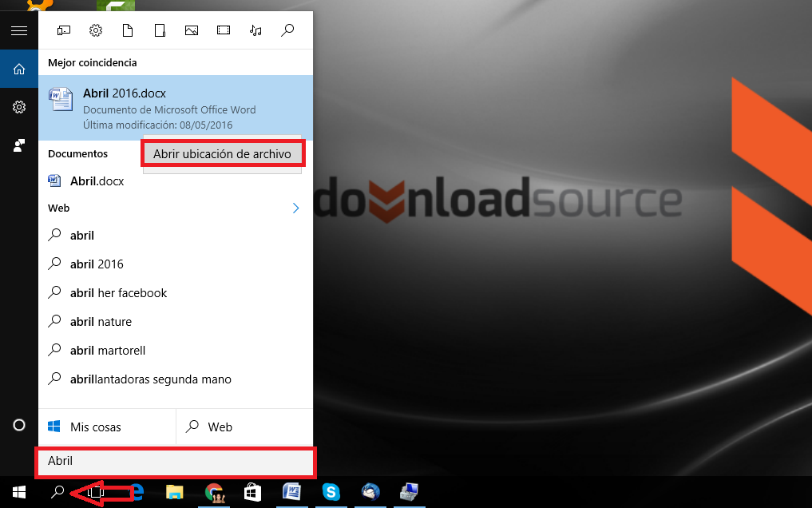Open best match Abril 2016.docx
Image resolution: width=812 pixels, height=508 pixels.
click(x=176, y=108)
